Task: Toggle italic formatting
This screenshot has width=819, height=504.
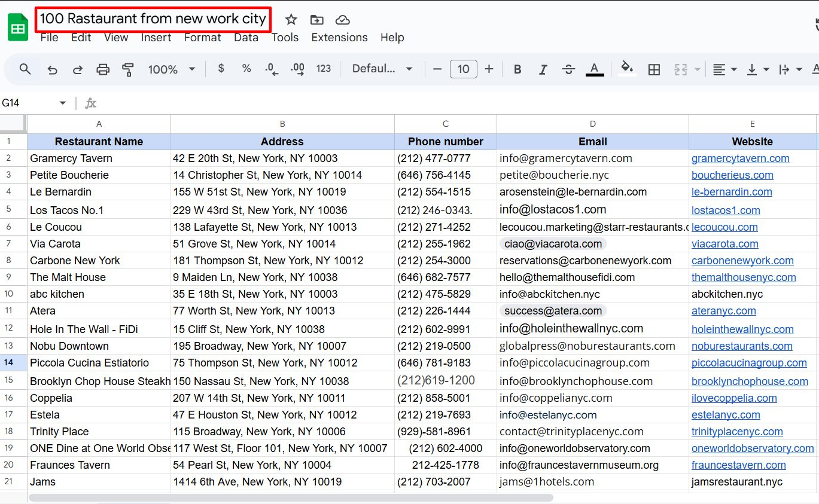Action: (543, 69)
